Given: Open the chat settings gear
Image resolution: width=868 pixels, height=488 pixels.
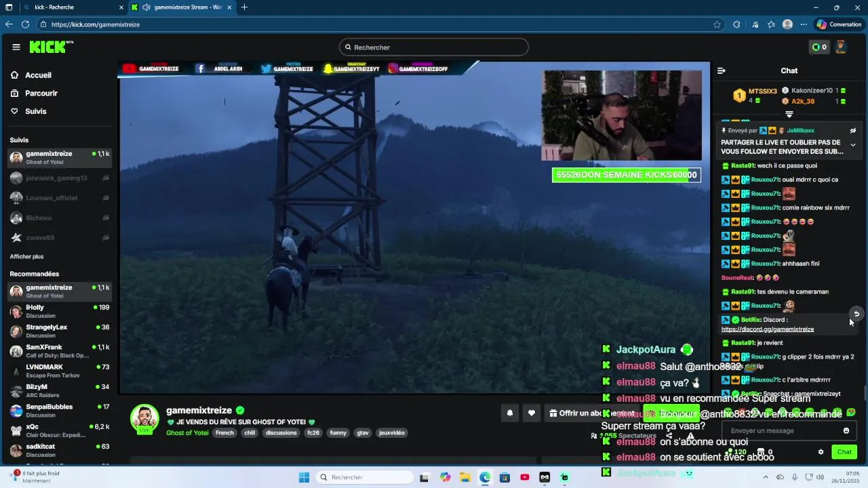Looking at the screenshot, I should (x=821, y=452).
